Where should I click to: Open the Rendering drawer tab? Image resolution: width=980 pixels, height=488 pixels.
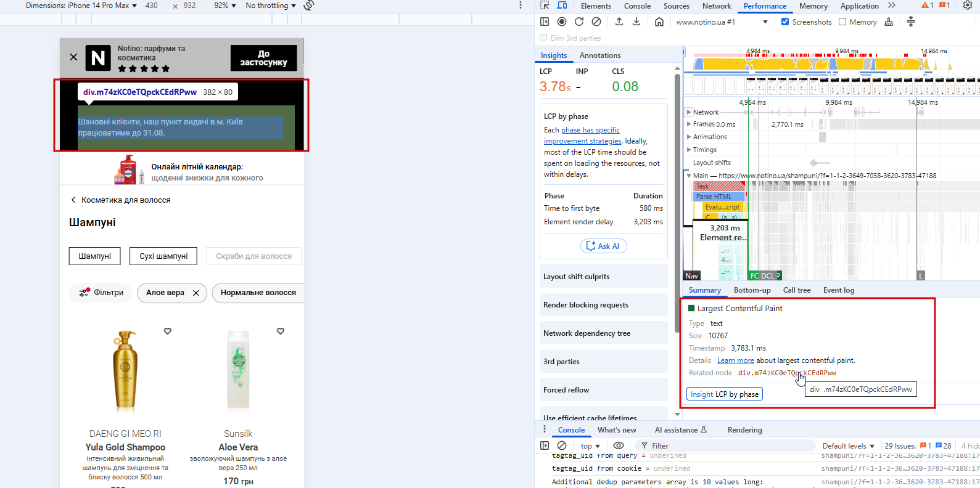tap(744, 429)
